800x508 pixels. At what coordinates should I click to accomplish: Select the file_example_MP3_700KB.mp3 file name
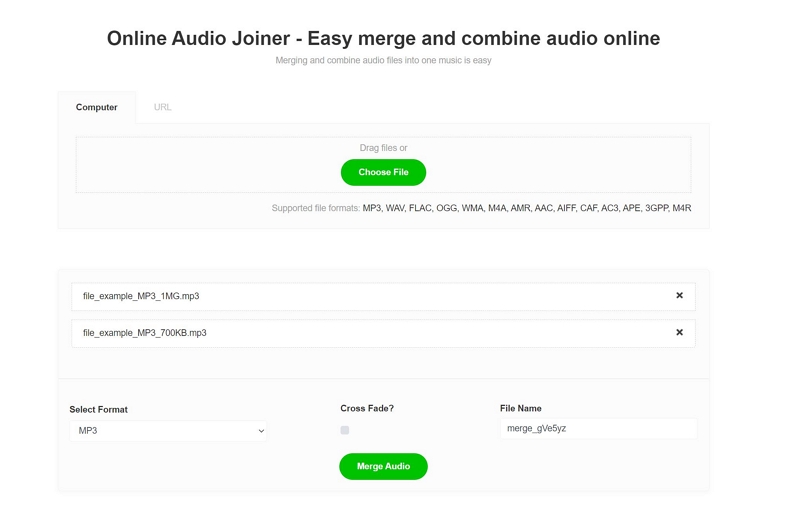point(145,333)
